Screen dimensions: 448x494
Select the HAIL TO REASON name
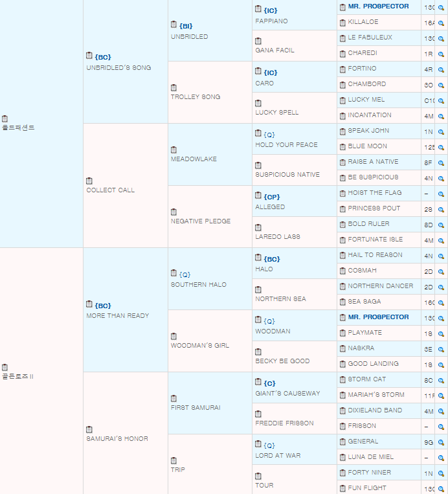(375, 255)
